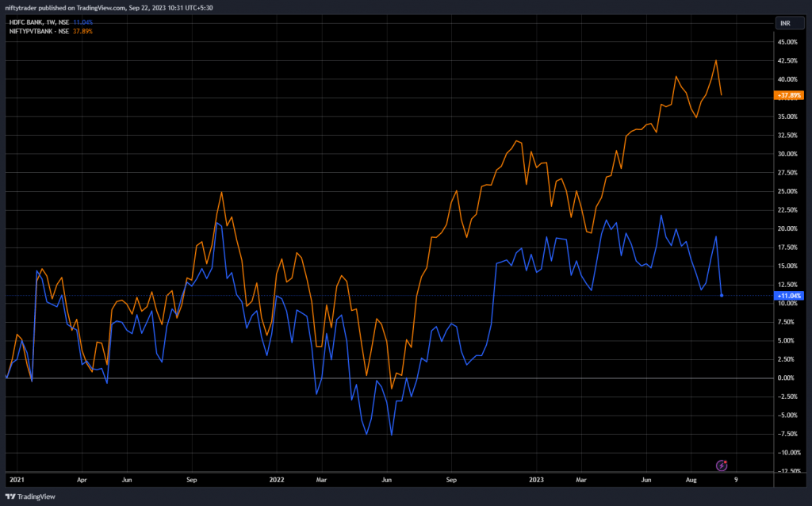
Task: Click the Apr time axis label
Action: (x=82, y=480)
